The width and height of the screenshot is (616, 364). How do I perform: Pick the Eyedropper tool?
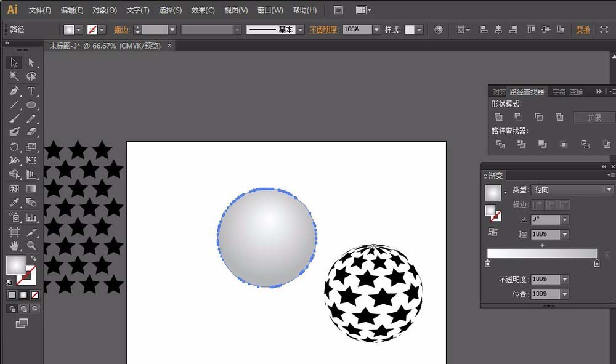coord(14,203)
